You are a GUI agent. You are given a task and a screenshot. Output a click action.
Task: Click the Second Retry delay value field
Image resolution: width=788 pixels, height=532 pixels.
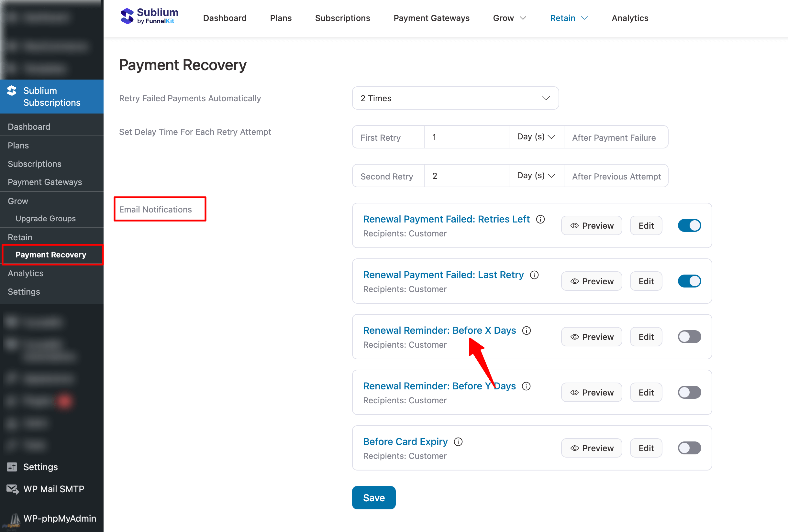point(466,176)
